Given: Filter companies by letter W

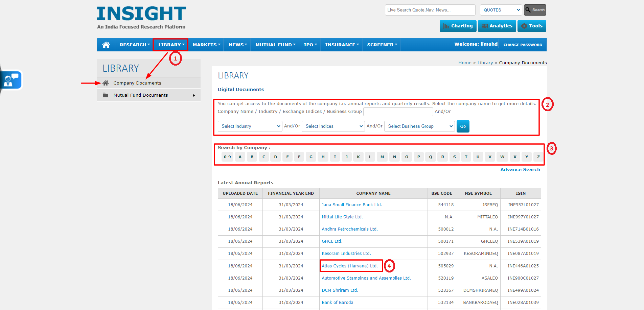Looking at the screenshot, I should pyautogui.click(x=502, y=157).
